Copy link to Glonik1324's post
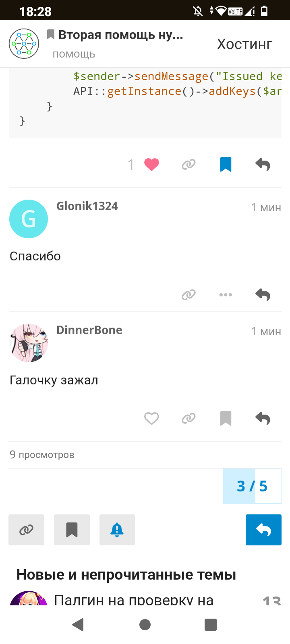The width and height of the screenshot is (290, 644). [188, 295]
